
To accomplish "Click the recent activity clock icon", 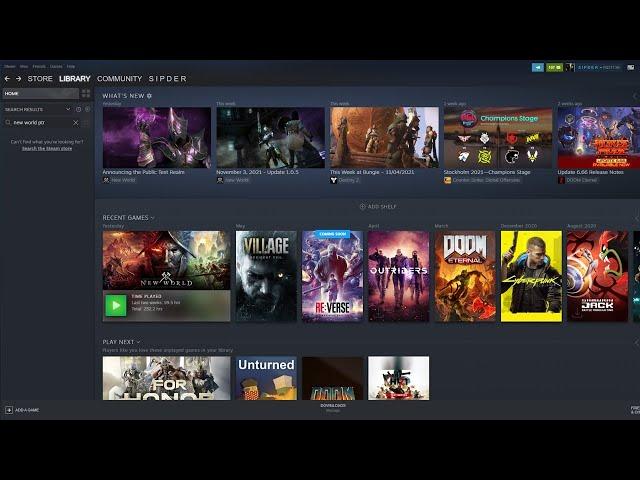I will [x=78, y=109].
